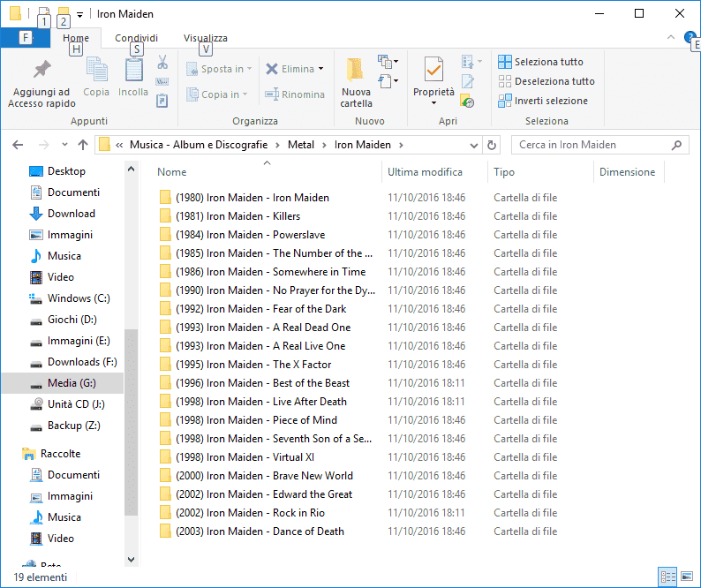The width and height of the screenshot is (701, 588).
Task: Click the search magnifier icon
Action: (677, 145)
